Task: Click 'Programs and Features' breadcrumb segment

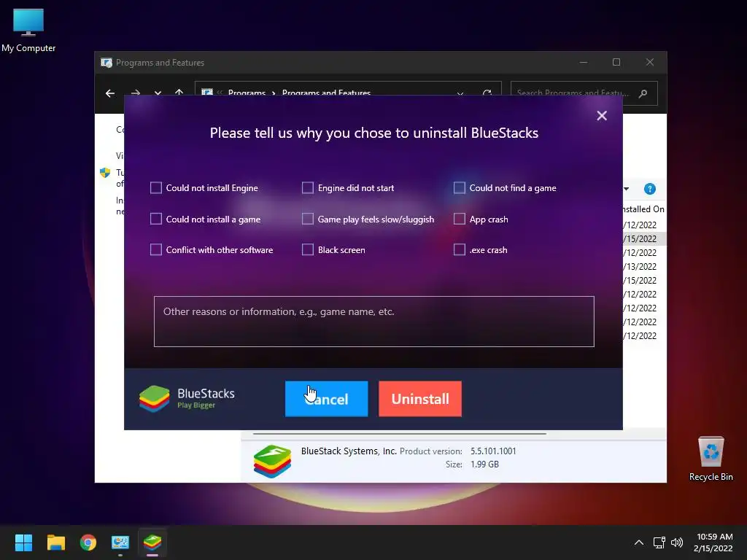Action: (326, 93)
